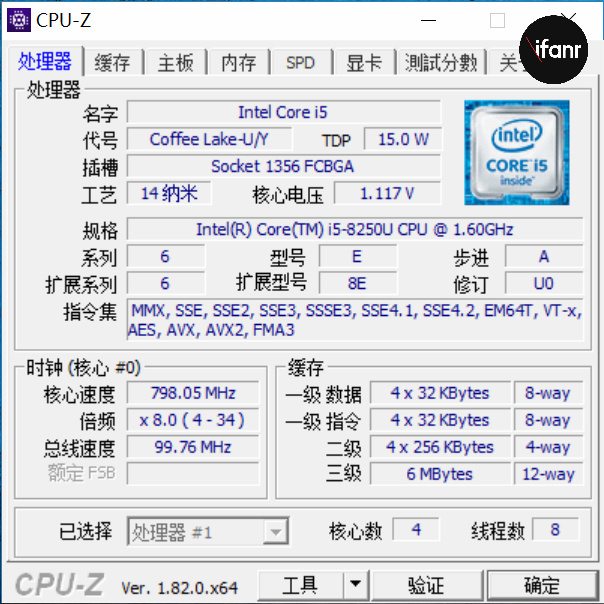This screenshot has height=604, width=604.
Task: Open the 測試分數 benchmark tab
Action: click(441, 62)
